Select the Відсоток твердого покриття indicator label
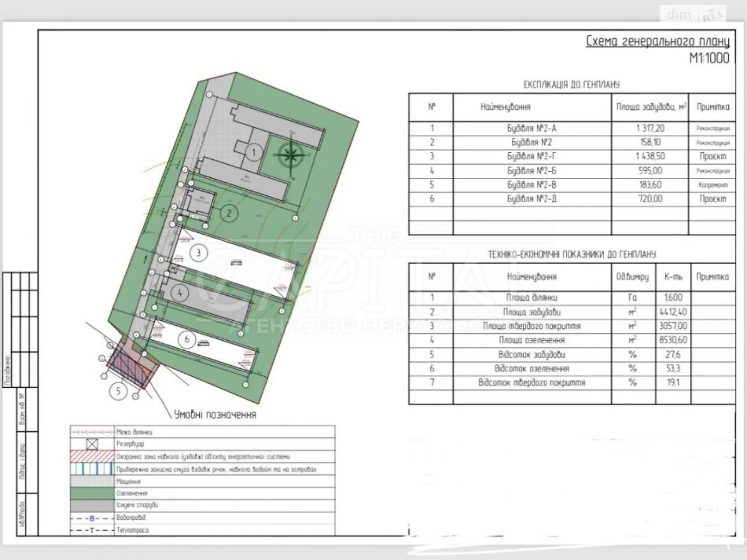The image size is (747, 560). [x=532, y=383]
